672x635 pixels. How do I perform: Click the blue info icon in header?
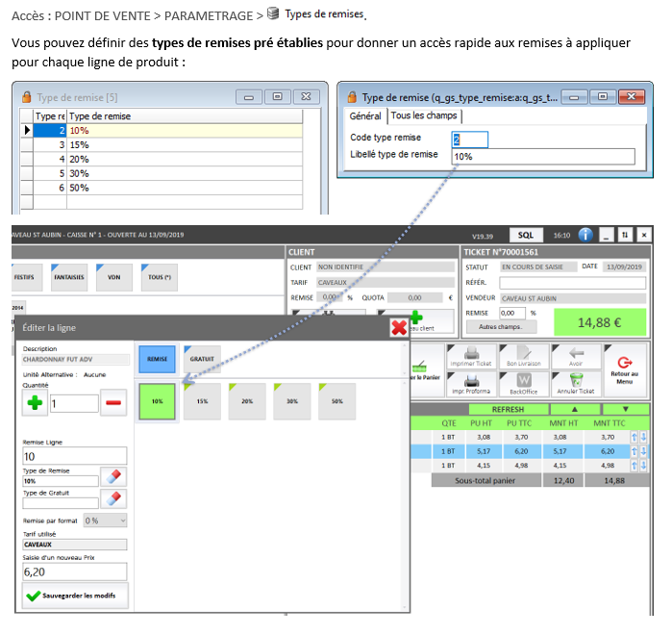click(585, 234)
